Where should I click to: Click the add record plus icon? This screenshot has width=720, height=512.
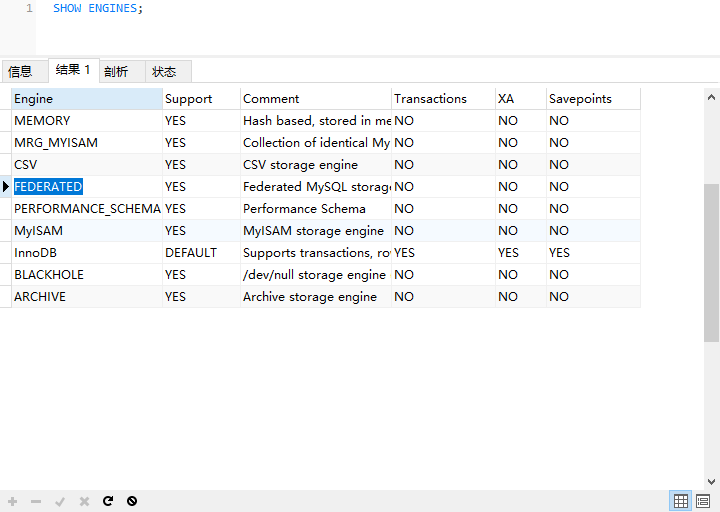(x=12, y=501)
